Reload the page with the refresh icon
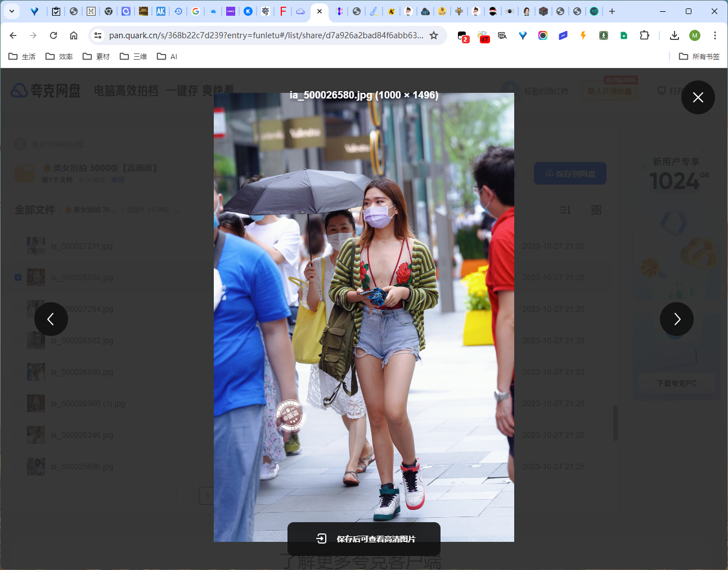The image size is (728, 570). coord(53,35)
